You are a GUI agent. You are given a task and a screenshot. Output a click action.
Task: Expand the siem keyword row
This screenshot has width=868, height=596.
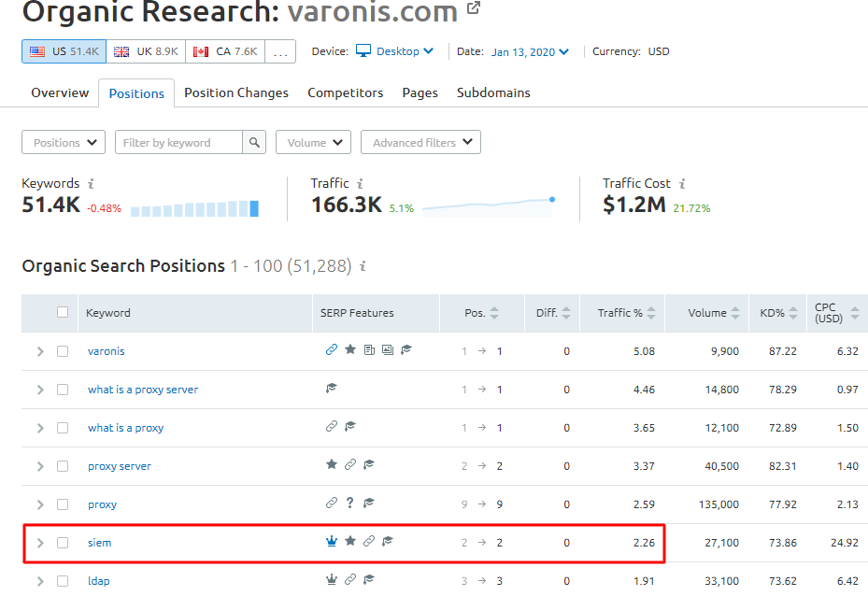[40, 543]
